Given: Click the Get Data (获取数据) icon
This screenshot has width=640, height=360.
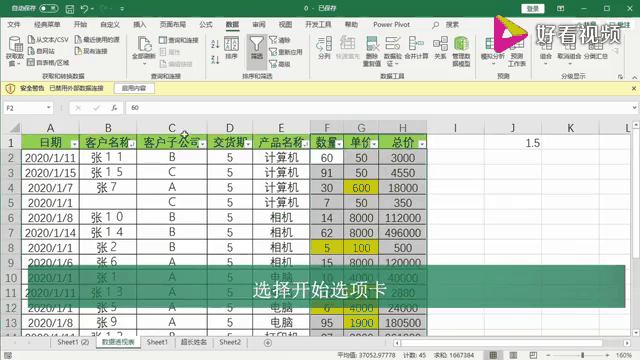Looking at the screenshot, I should pyautogui.click(x=15, y=51).
